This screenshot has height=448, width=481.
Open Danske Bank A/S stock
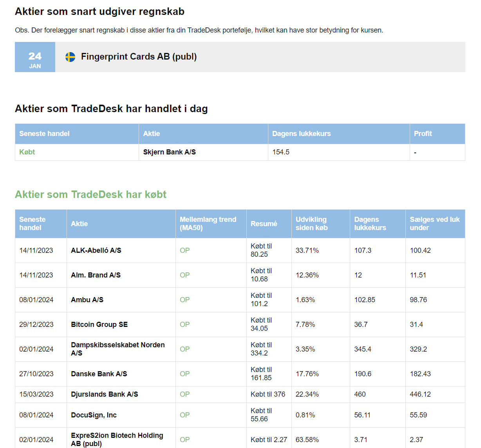[99, 374]
